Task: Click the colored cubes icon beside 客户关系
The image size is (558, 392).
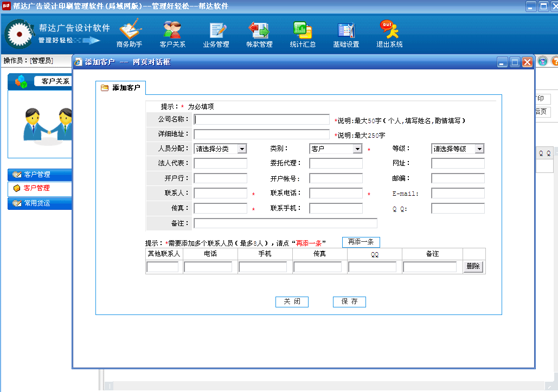Action: [21, 81]
